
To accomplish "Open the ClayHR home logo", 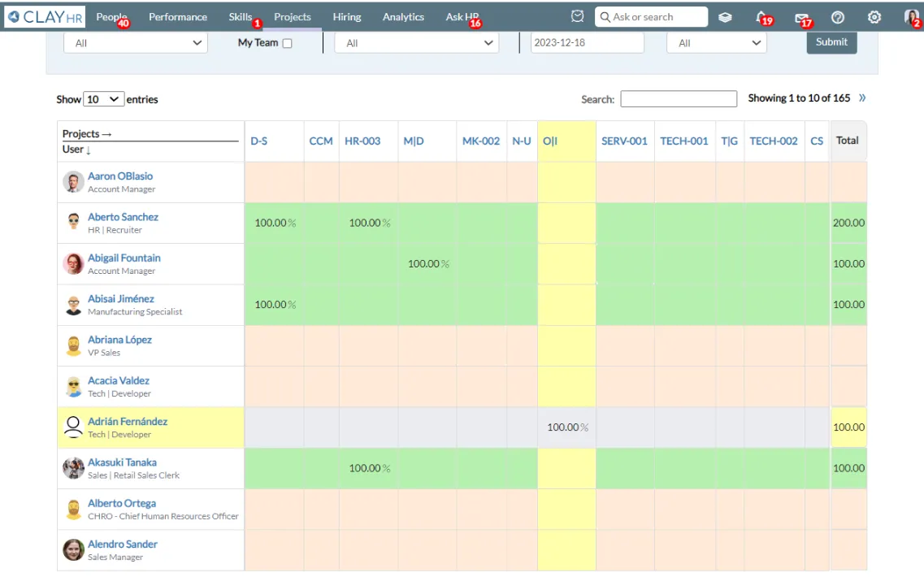I will (45, 17).
